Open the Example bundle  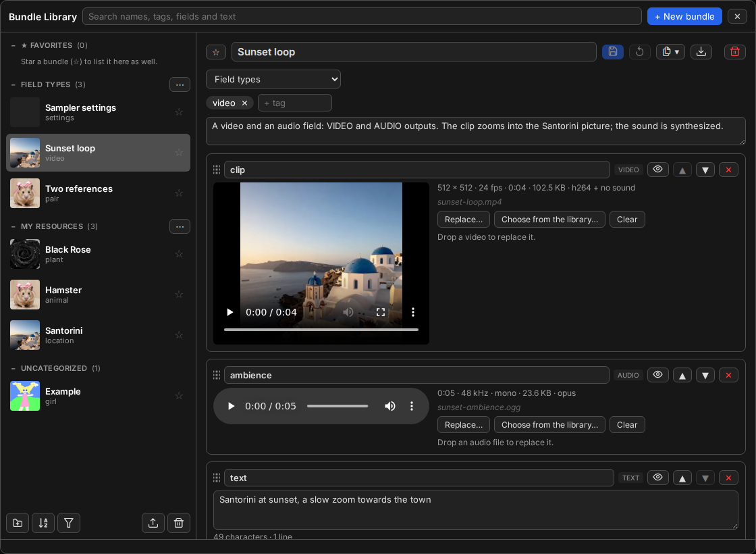click(x=98, y=396)
